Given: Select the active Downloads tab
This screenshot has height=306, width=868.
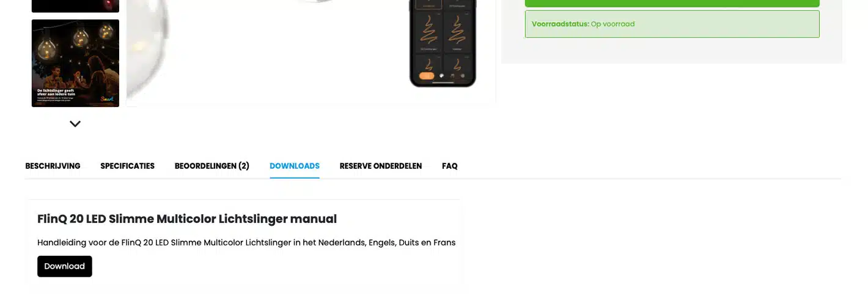Looking at the screenshot, I should 295,166.
